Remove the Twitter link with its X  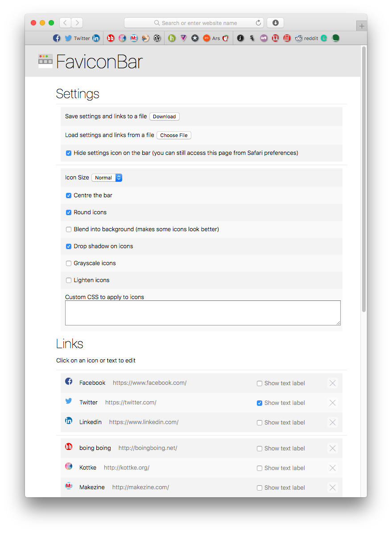[333, 403]
